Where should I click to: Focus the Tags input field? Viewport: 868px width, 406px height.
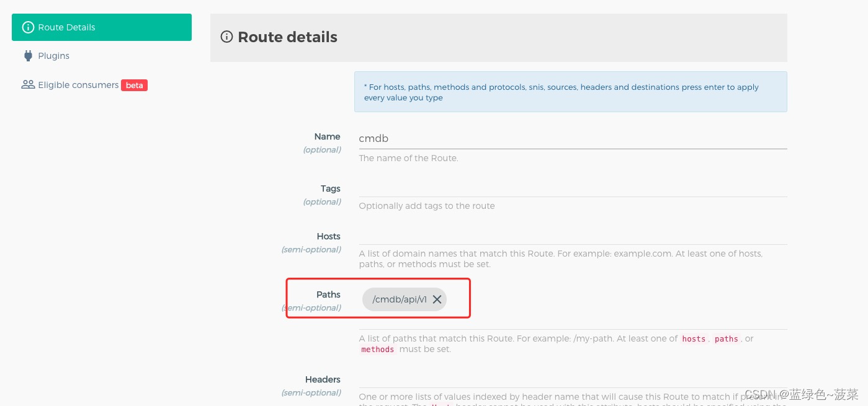pyautogui.click(x=558, y=191)
